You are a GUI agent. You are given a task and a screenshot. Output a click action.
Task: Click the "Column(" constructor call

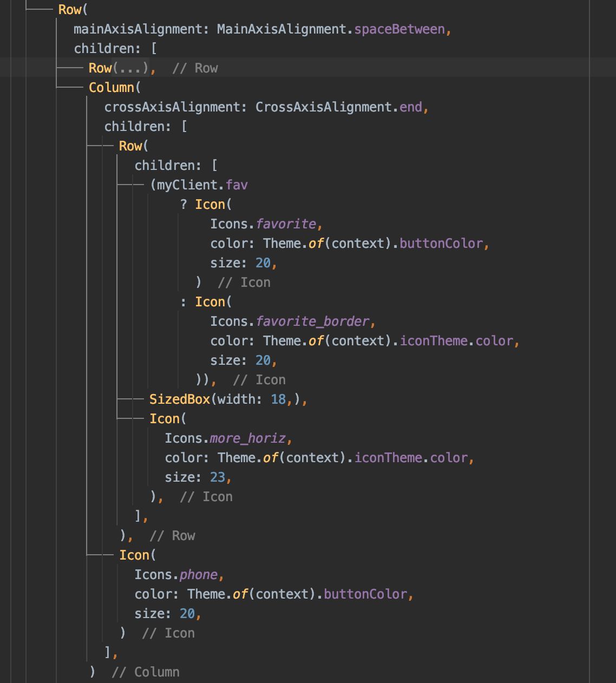click(x=115, y=88)
